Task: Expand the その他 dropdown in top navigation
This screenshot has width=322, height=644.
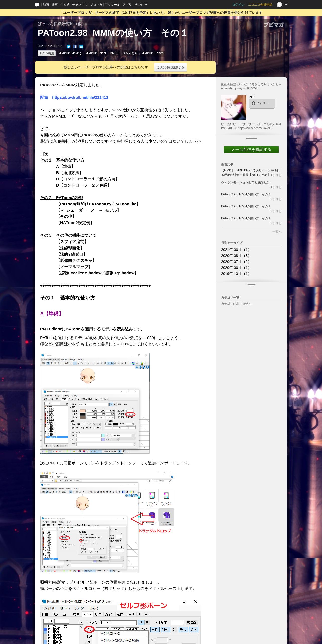Action: pos(141,5)
